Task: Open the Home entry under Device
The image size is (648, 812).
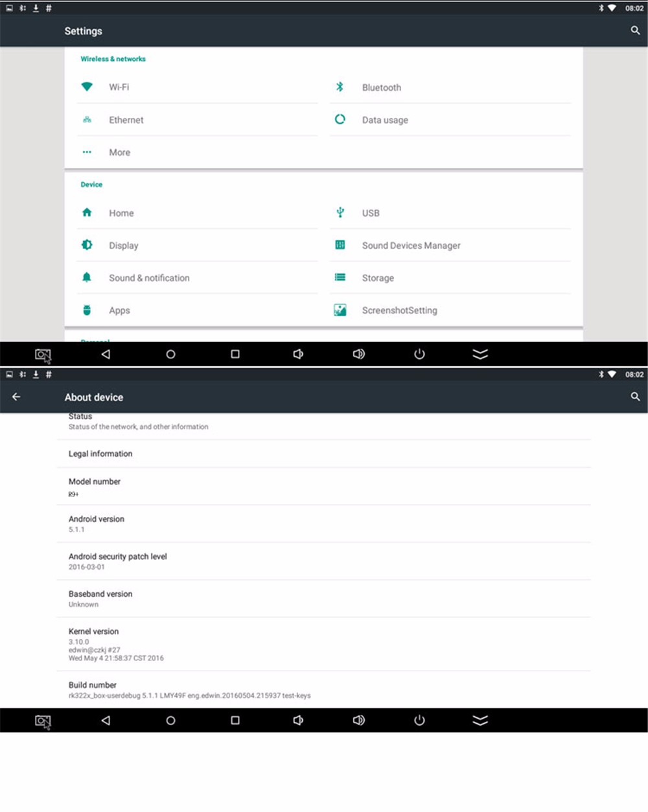Action: point(121,213)
